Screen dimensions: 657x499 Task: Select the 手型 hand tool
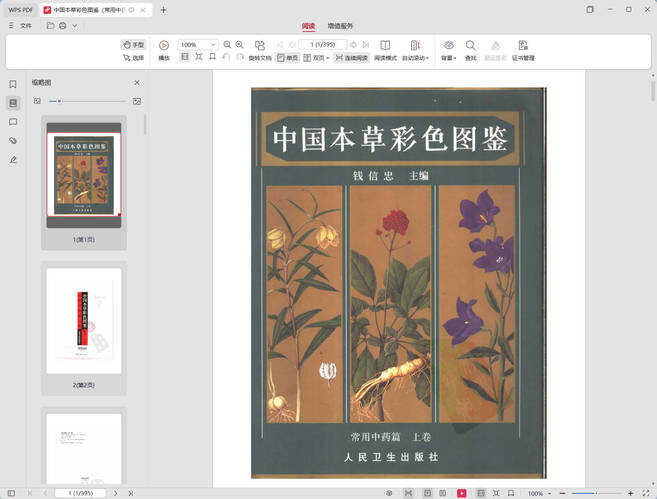[x=133, y=45]
